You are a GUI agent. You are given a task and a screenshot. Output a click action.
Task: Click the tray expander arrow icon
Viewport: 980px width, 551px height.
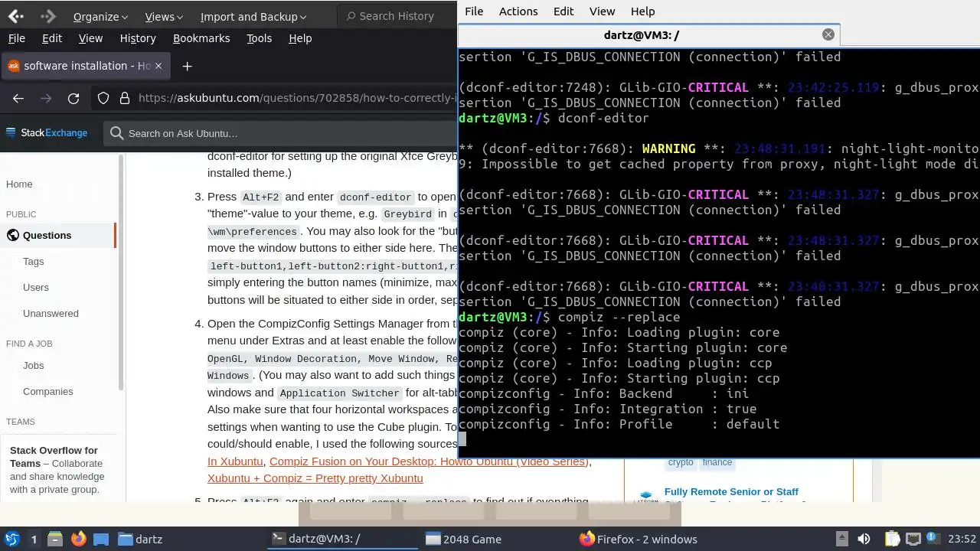coord(841,539)
